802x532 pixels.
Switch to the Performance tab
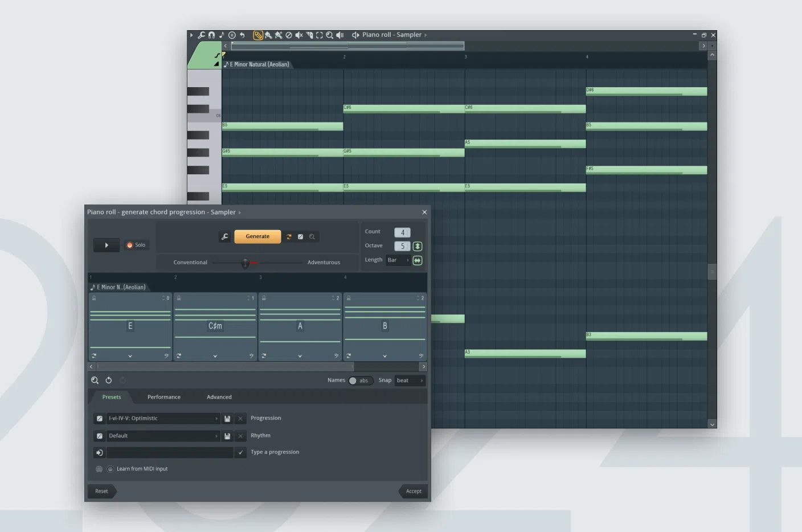(164, 397)
